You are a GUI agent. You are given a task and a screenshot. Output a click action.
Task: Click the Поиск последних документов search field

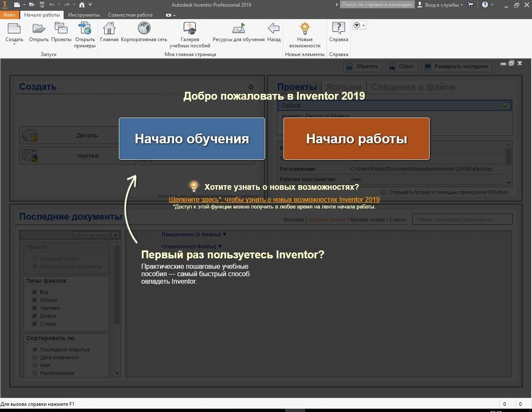[462, 219]
